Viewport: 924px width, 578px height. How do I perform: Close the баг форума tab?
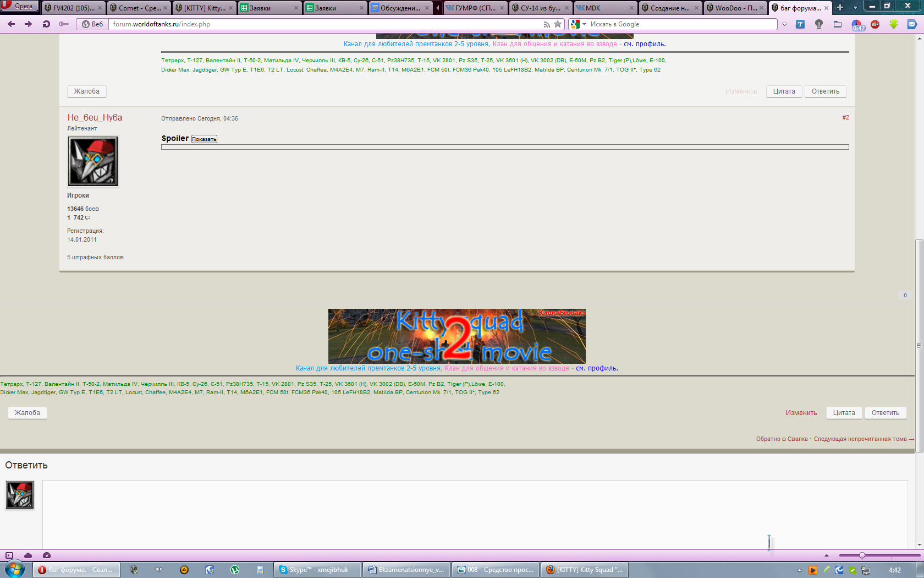(826, 8)
